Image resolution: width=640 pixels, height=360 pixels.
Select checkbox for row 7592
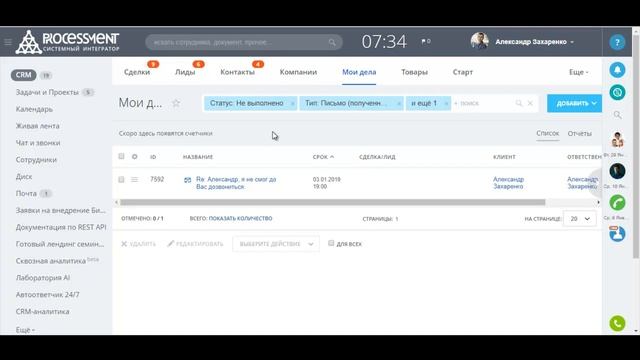121,179
